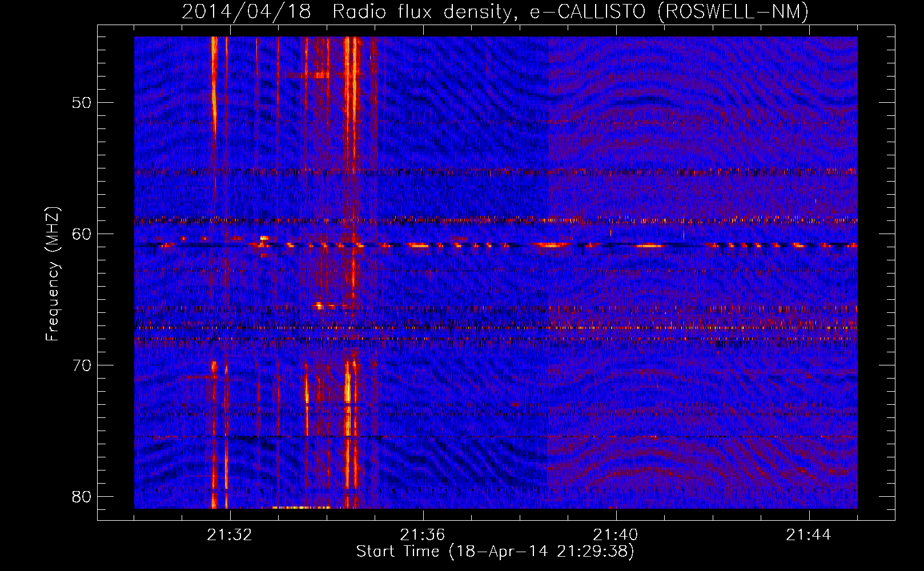Screen dimensions: 924x571
Task: Click the 70 frequency tick label
Action: pos(82,365)
